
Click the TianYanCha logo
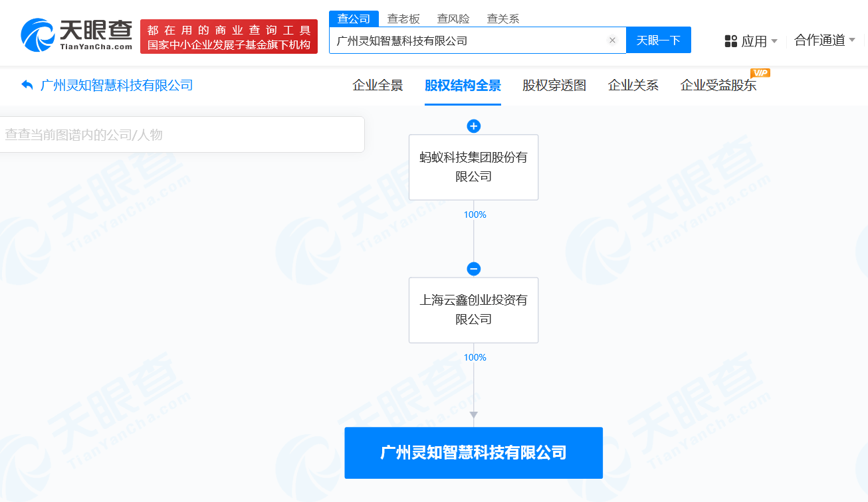click(x=77, y=35)
